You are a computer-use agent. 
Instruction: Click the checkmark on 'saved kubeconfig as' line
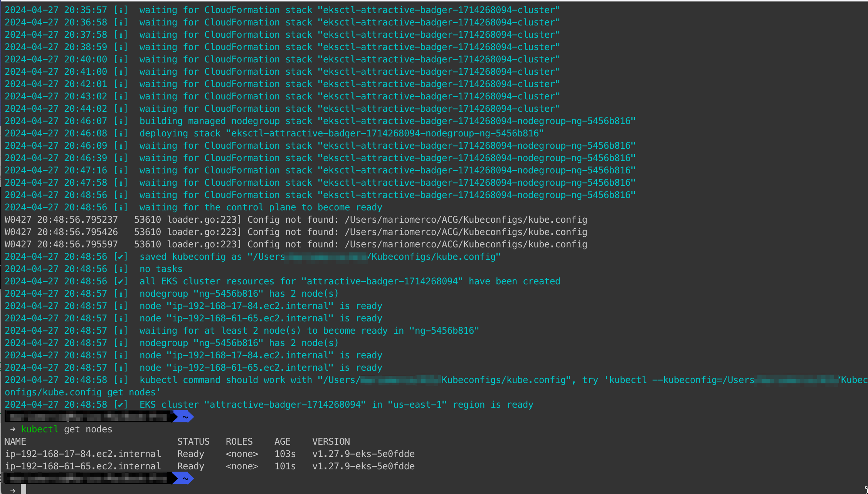pyautogui.click(x=121, y=257)
